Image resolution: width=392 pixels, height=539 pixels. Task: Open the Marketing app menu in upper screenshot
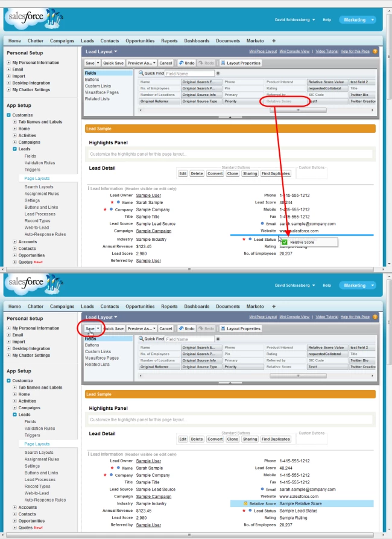point(358,20)
